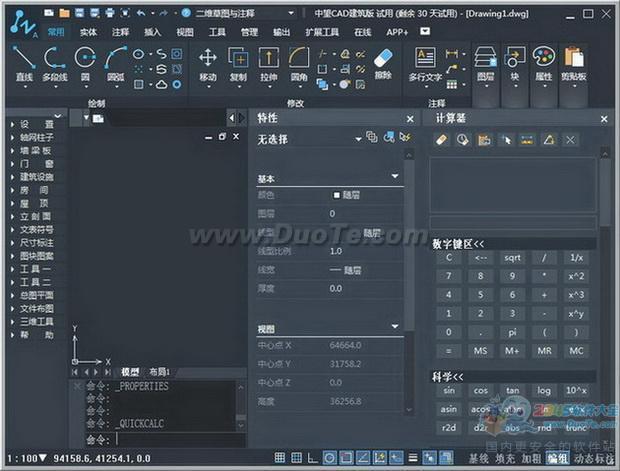
Task: Click the command line input field
Action: (x=165, y=440)
